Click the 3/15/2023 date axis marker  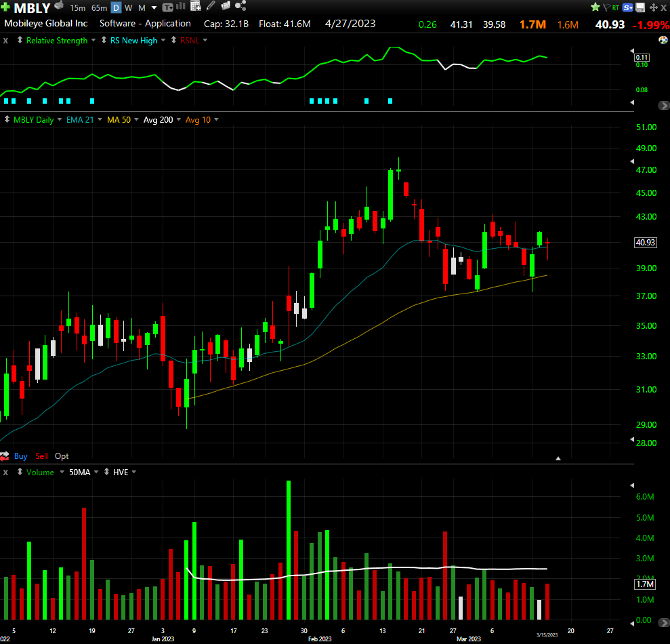(547, 635)
